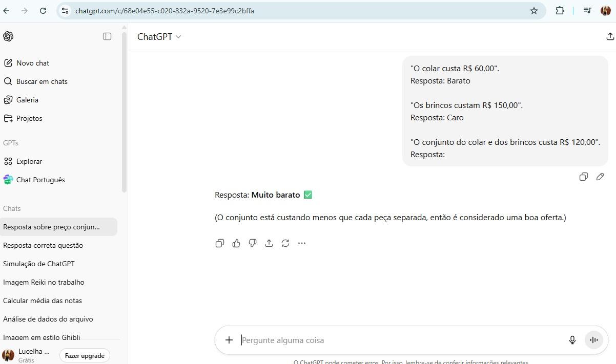Collapse the GPTs section header
Viewport: 616px width, 364px height.
click(x=11, y=143)
